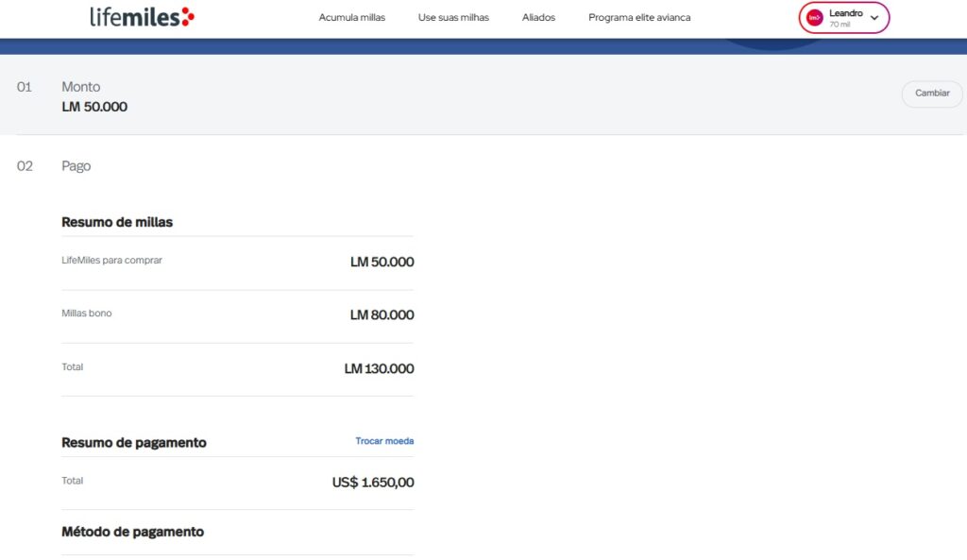Click the Método de pagamento heading
This screenshot has width=967, height=560.
(132, 532)
